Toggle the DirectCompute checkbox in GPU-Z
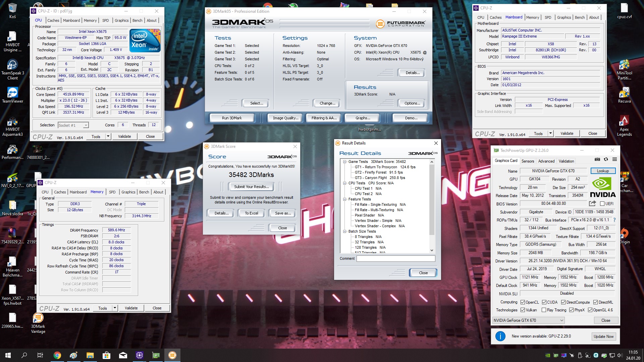Screen dimensions: 644x362 tap(563, 302)
